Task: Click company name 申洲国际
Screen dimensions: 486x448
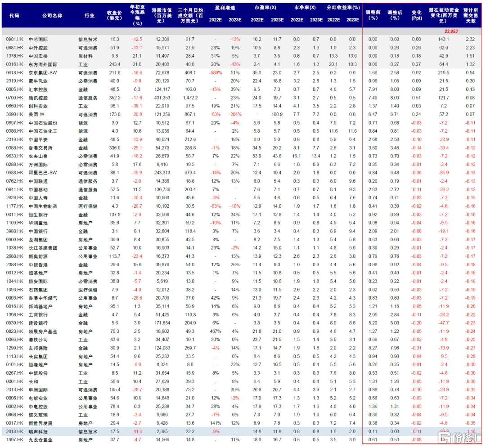Action: 38,390
